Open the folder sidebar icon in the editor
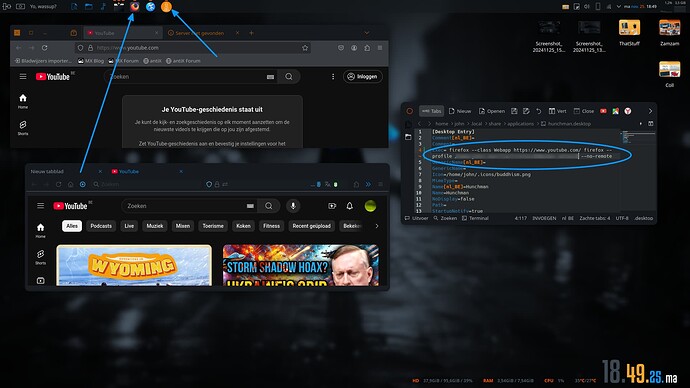 (x=408, y=137)
